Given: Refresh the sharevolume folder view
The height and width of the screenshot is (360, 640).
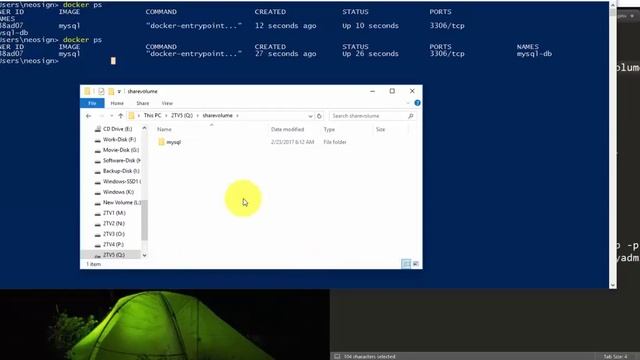Looking at the screenshot, I should tap(319, 116).
